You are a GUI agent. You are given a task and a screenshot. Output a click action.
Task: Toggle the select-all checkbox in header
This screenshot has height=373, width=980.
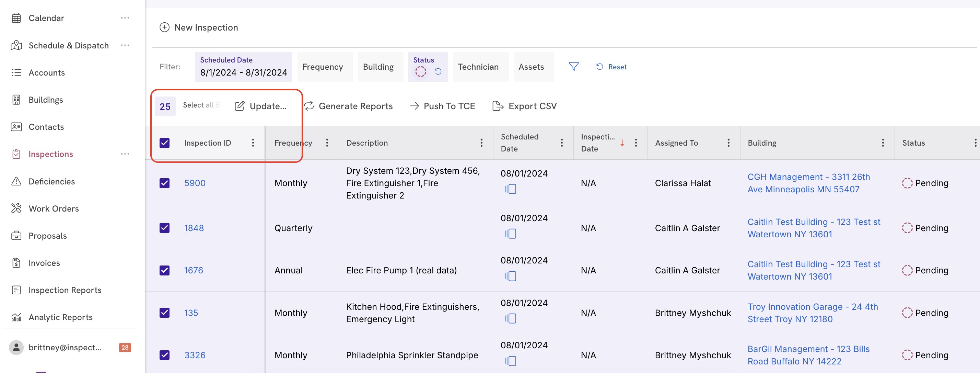point(164,143)
